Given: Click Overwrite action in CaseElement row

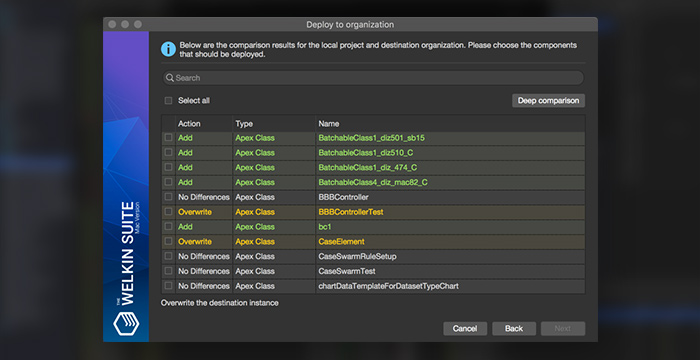Looking at the screenshot, I should (x=195, y=241).
